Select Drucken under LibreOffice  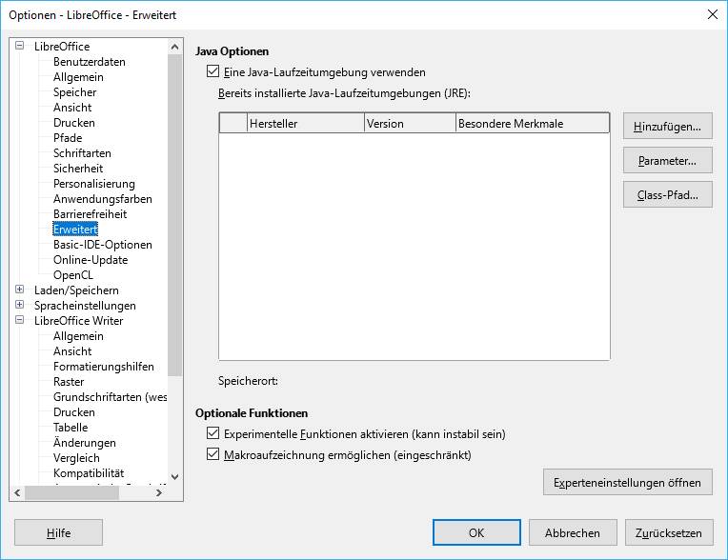73,123
